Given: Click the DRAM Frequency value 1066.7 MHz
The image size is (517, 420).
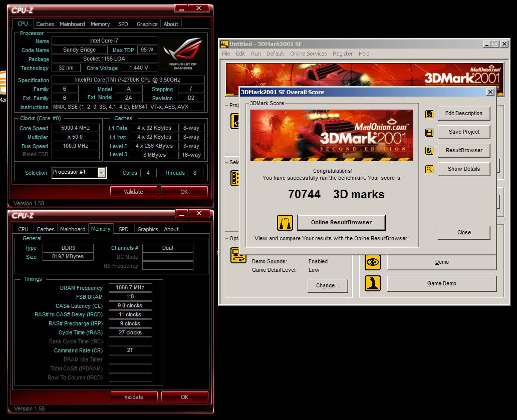Looking at the screenshot, I should coord(130,287).
